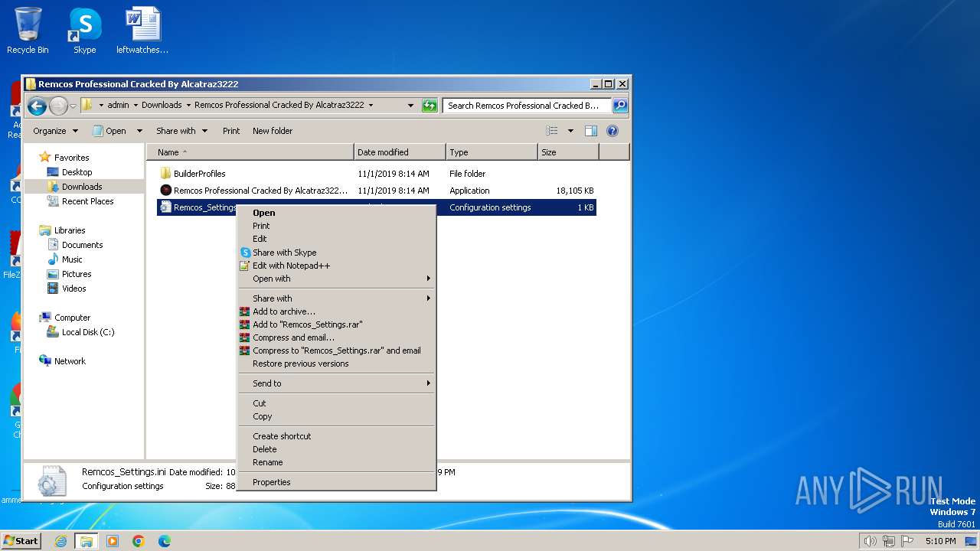This screenshot has height=551, width=980.
Task: Select Local Disk (C:) in navigation pane
Action: (88, 332)
